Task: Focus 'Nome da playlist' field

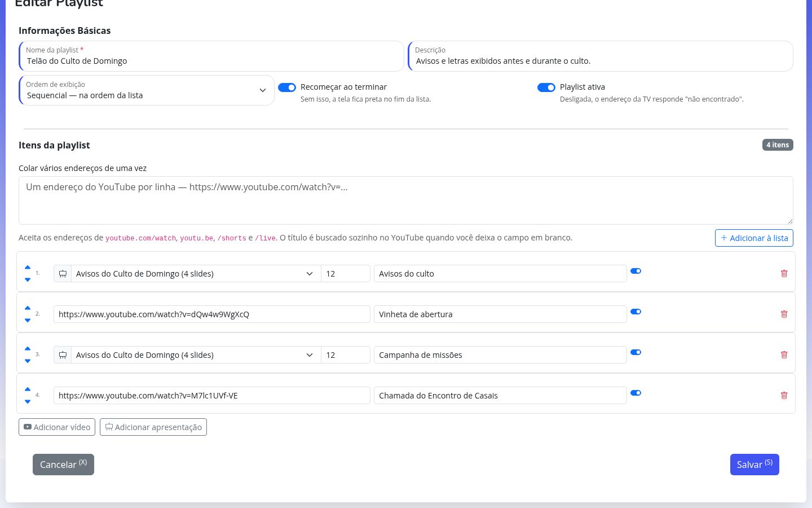Action: (211, 56)
